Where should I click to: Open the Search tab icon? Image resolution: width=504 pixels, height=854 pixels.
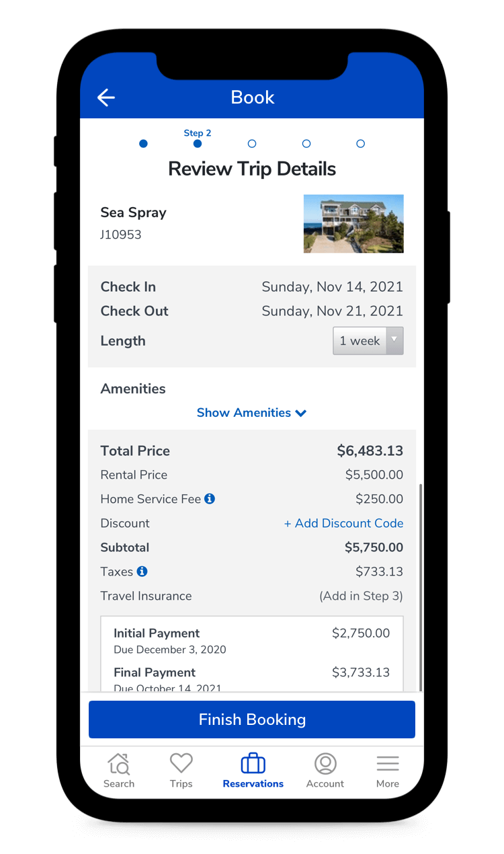(119, 764)
